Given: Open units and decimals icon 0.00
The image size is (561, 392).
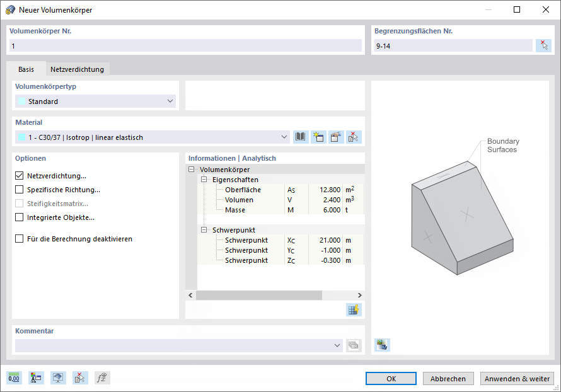Looking at the screenshot, I should pos(14,378).
